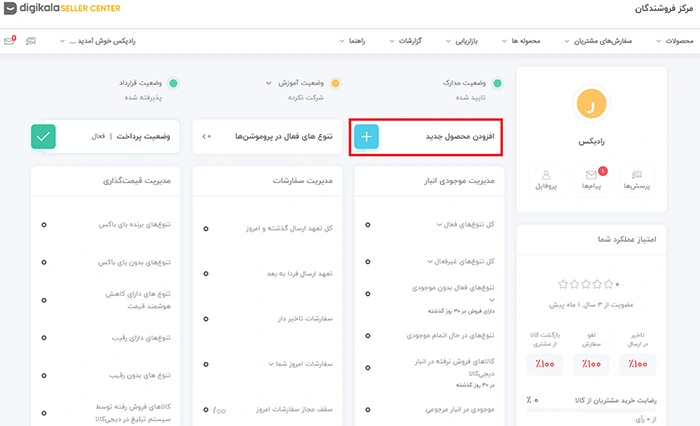Click the orange رادیکس avatar circle
Screen dimensions: 700x426
(591, 104)
